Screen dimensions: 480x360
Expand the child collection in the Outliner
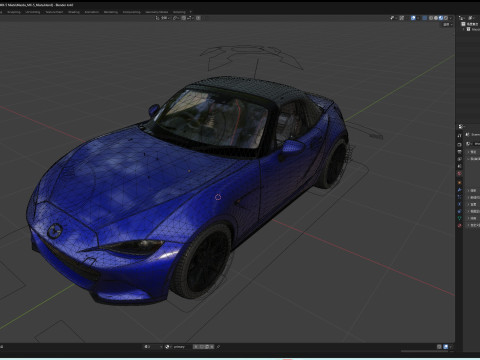tap(464, 29)
